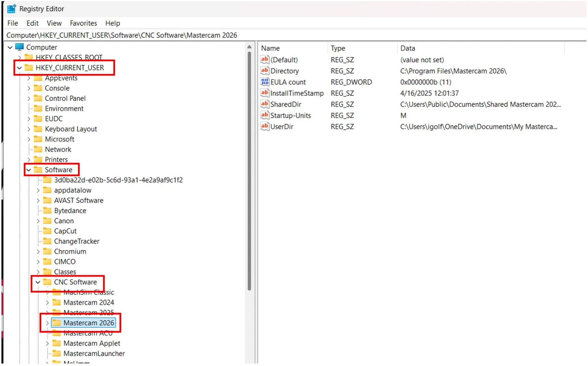Select the Network key
The width and height of the screenshot is (588, 366).
[58, 150]
